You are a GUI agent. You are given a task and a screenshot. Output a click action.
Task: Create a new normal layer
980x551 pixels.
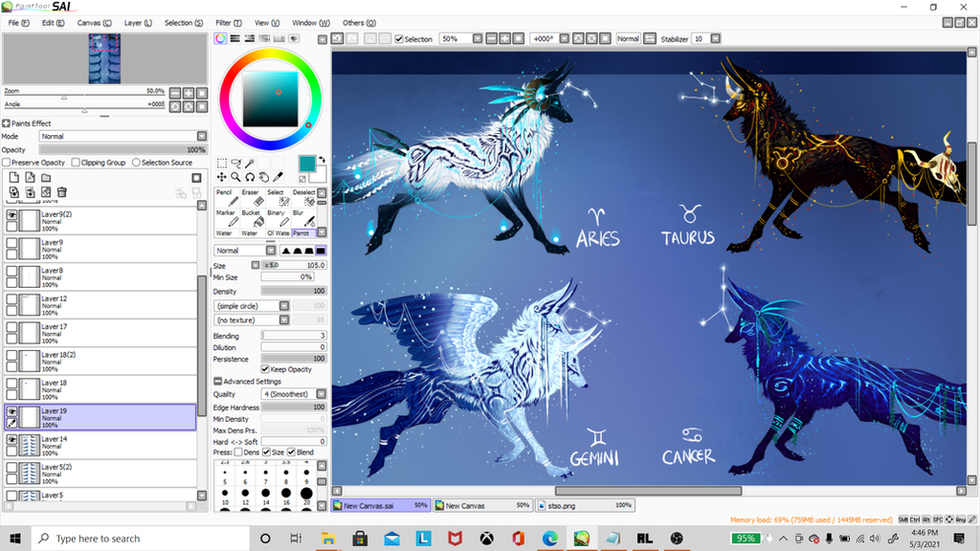pyautogui.click(x=14, y=178)
